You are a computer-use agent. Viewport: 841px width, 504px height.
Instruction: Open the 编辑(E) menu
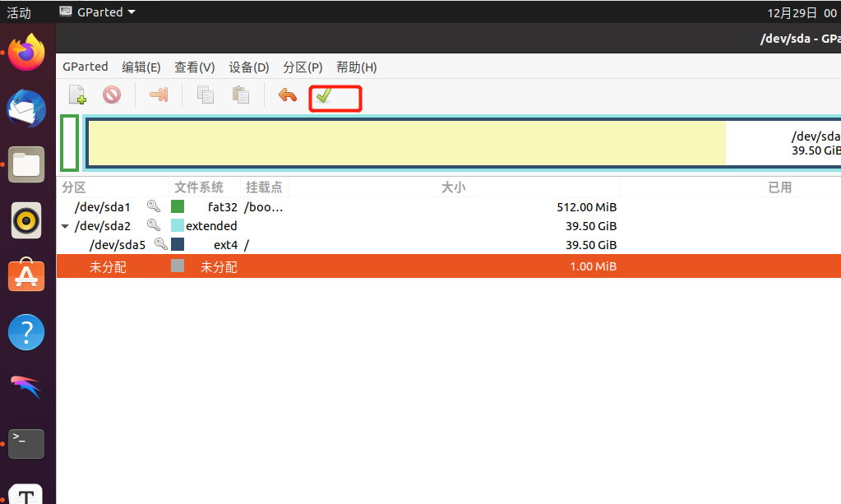141,67
